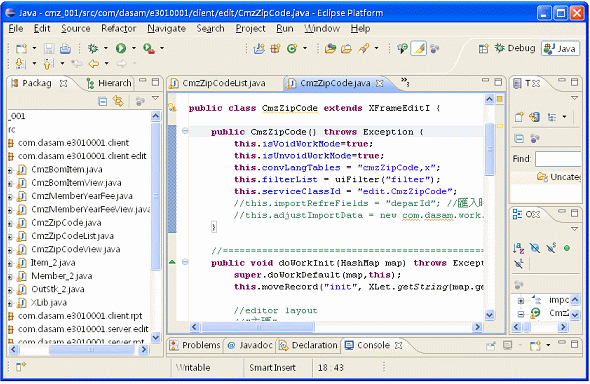Click the Uncategorized tasks entry
Screen dimensions: 590x384
pyautogui.click(x=559, y=177)
